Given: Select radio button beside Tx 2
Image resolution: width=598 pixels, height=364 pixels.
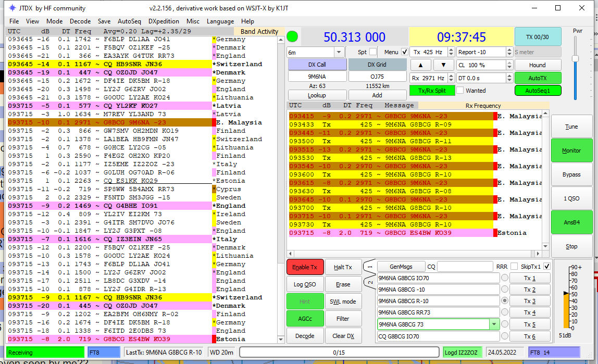Looking at the screenshot, I should 505,290.
